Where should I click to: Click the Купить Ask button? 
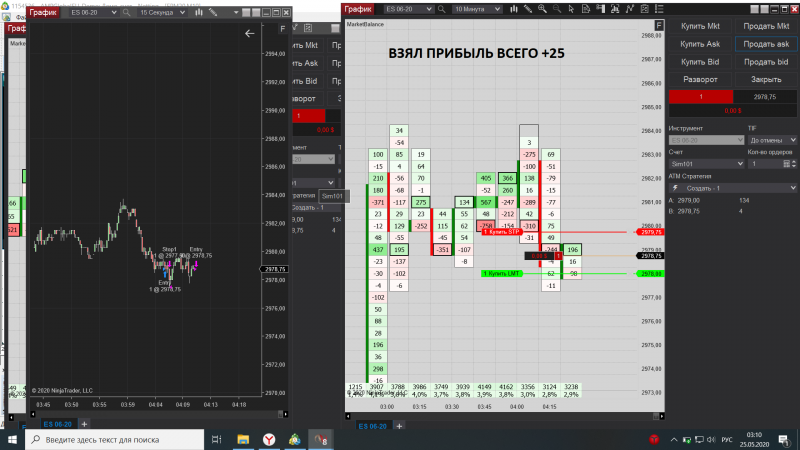click(700, 44)
